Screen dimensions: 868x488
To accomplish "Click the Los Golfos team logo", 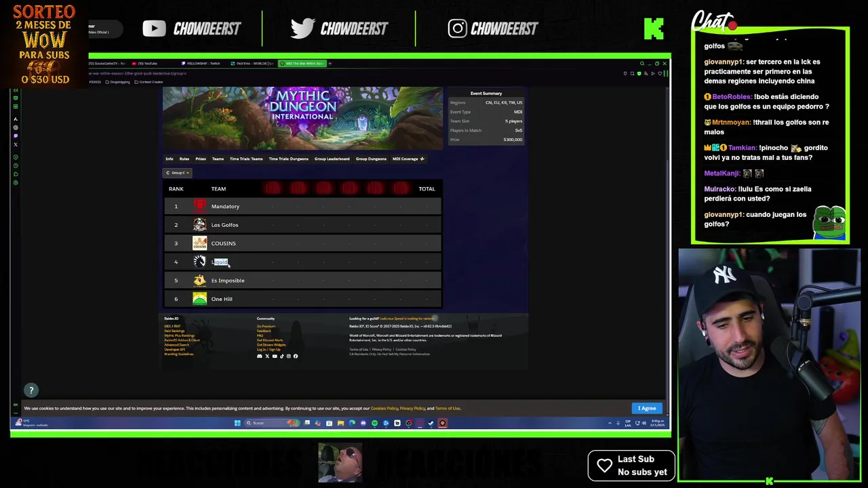I will 199,224.
